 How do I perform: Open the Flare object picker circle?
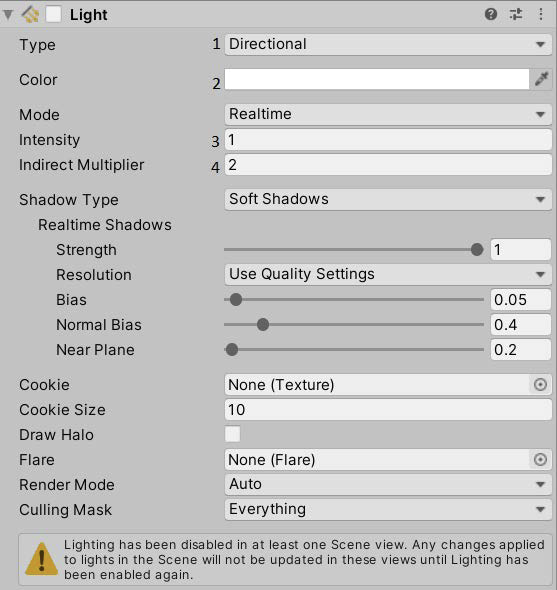540,459
